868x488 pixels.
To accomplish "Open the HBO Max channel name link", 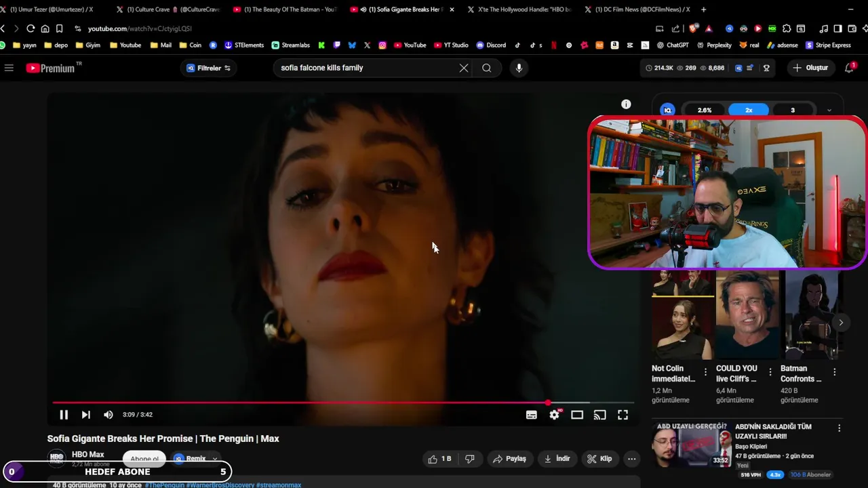I will [87, 455].
